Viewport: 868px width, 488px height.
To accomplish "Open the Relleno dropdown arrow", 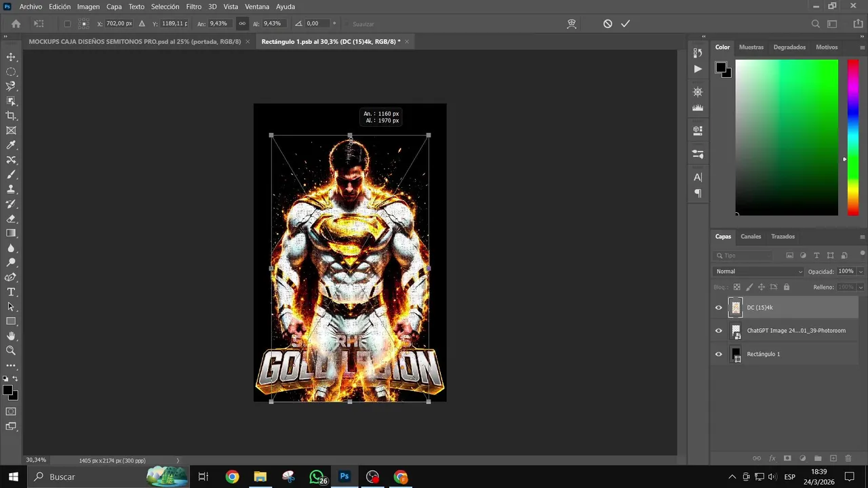I will (861, 287).
